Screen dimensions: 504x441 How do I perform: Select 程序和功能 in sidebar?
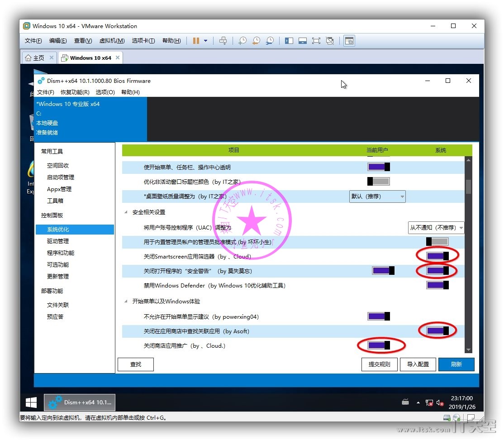[61, 253]
